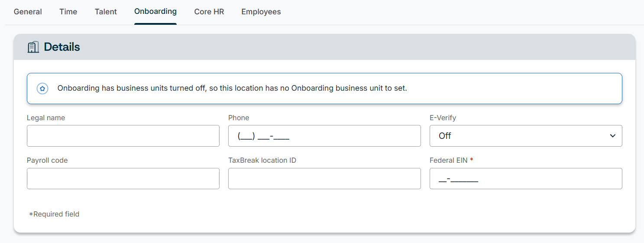Click the Phone label

click(239, 118)
